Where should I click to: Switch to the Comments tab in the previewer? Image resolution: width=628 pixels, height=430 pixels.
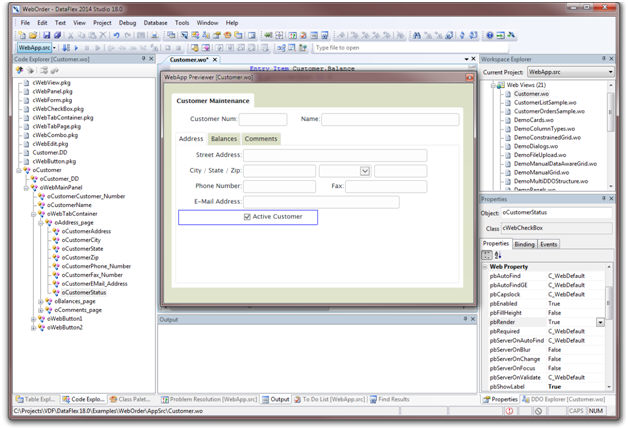(x=261, y=139)
